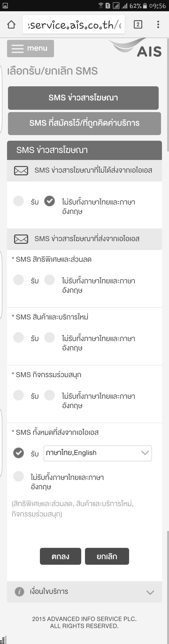The height and width of the screenshot is (644, 169).
Task: Tap the browser home icon
Action: (x=11, y=25)
